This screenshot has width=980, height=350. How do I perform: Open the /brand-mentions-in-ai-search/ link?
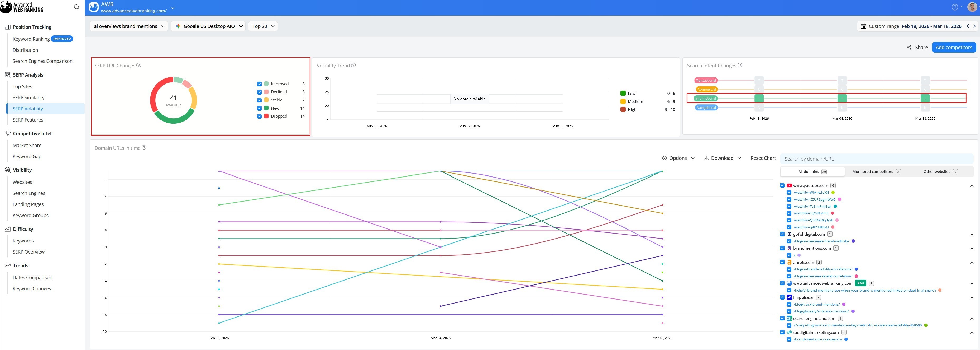(818, 339)
